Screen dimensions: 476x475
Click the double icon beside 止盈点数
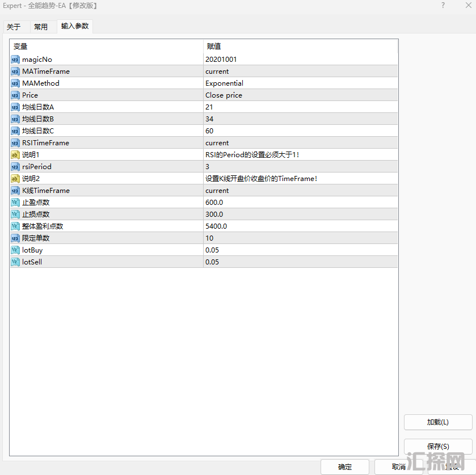(x=15, y=202)
